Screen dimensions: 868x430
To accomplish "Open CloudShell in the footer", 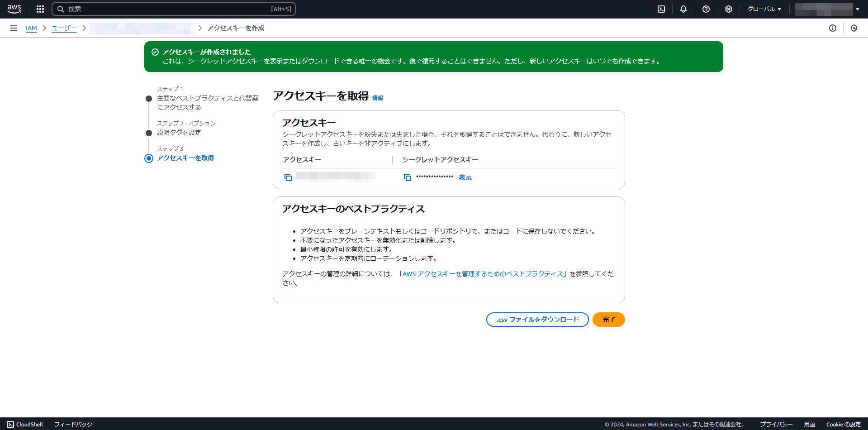I will point(25,425).
